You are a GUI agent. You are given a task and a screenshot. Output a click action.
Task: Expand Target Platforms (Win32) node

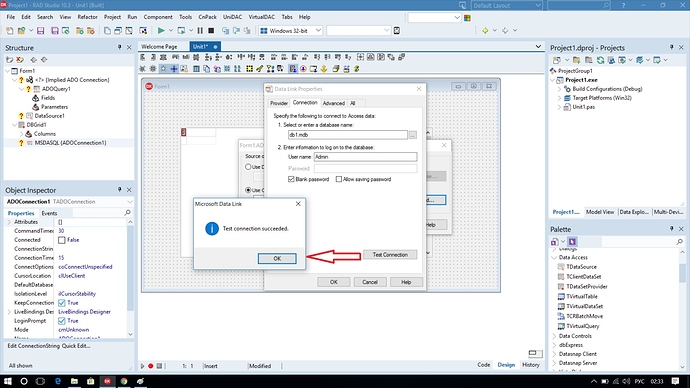(560, 98)
